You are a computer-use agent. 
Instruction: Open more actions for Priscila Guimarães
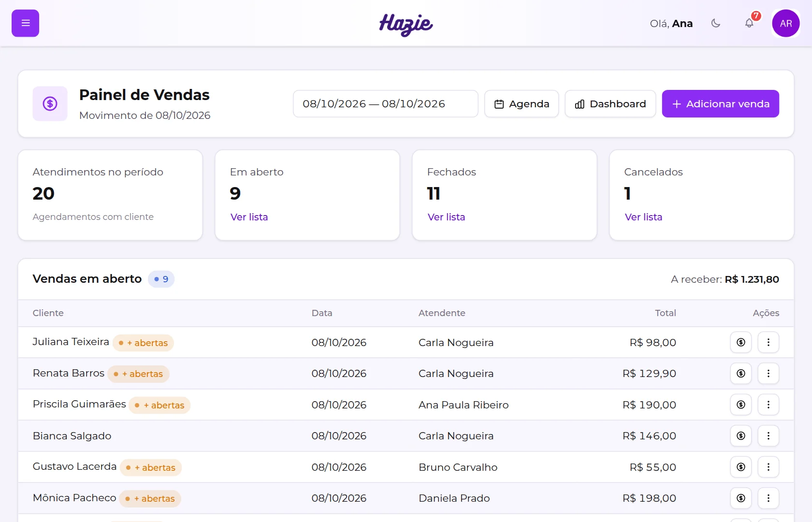coord(768,405)
